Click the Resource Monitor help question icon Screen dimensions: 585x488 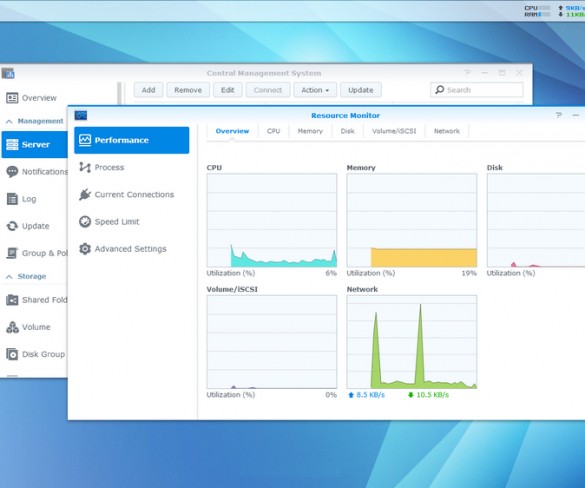click(559, 115)
